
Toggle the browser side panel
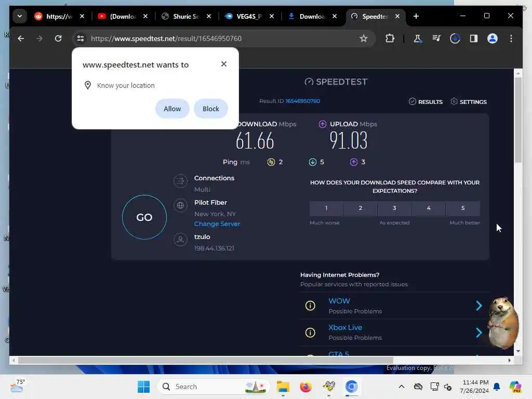pyautogui.click(x=474, y=38)
